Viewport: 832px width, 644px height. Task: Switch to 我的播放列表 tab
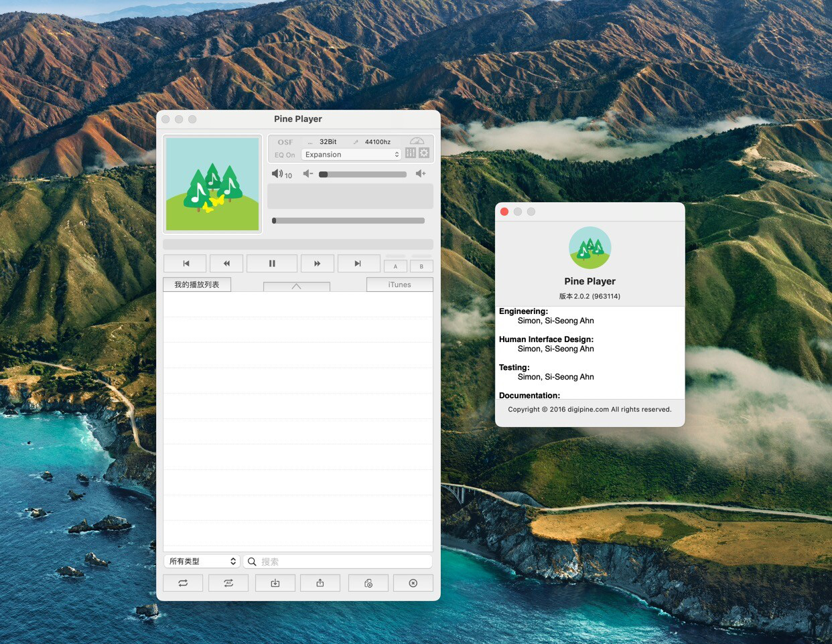coord(197,285)
